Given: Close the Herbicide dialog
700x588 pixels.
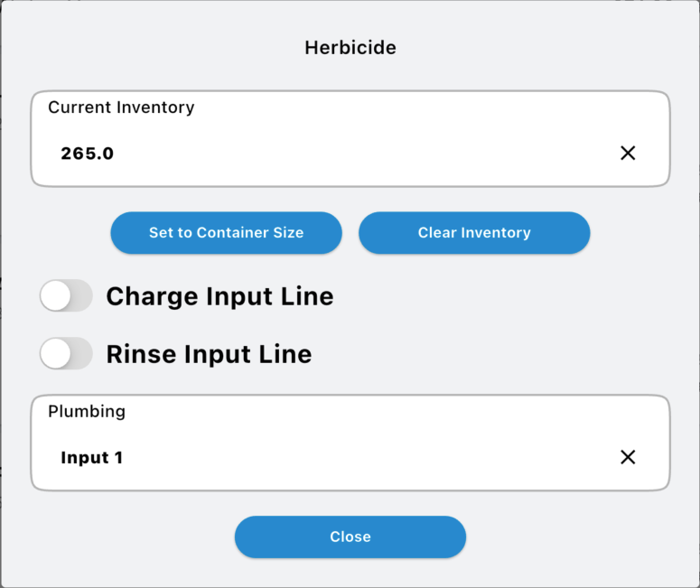Looking at the screenshot, I should click(350, 537).
